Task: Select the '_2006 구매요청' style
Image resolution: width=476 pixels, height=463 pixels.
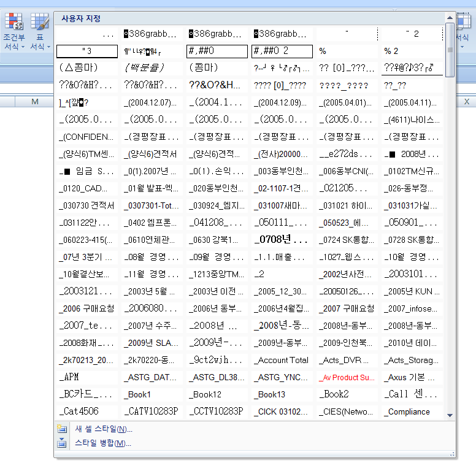Action: [x=87, y=308]
